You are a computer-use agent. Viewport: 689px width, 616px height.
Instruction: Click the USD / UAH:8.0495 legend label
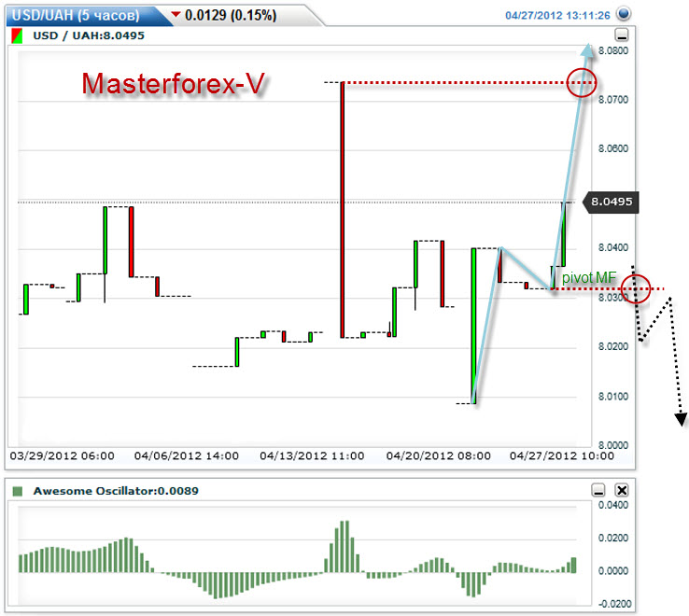[x=89, y=35]
